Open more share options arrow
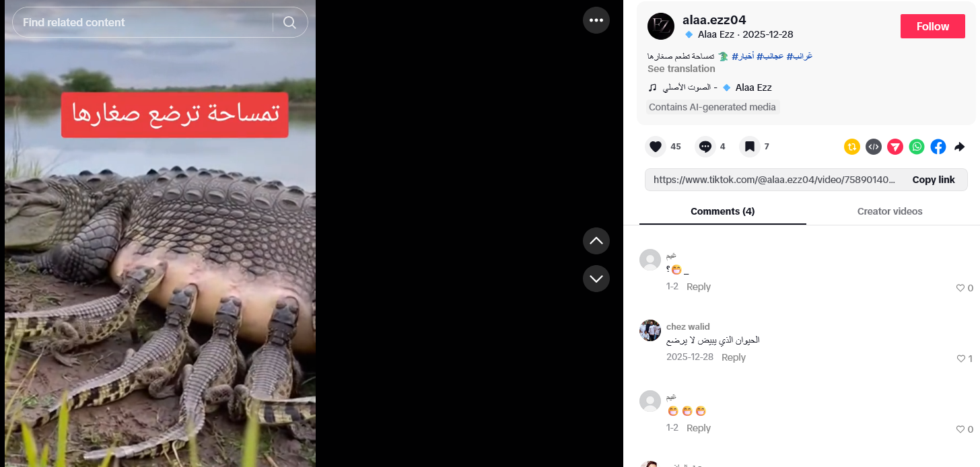This screenshot has width=980, height=467. point(960,147)
